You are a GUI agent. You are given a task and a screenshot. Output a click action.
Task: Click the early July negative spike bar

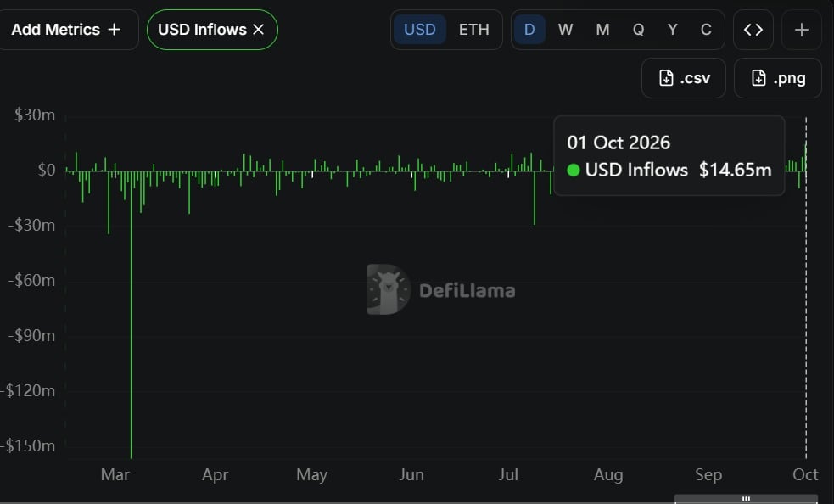(535, 197)
